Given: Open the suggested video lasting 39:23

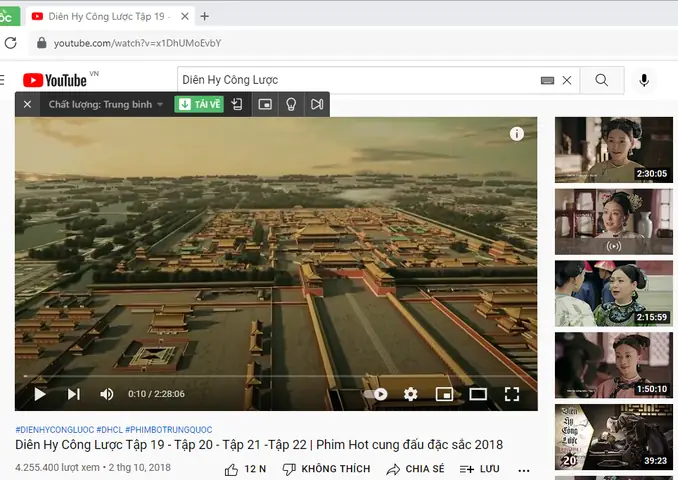Looking at the screenshot, I should (614, 437).
